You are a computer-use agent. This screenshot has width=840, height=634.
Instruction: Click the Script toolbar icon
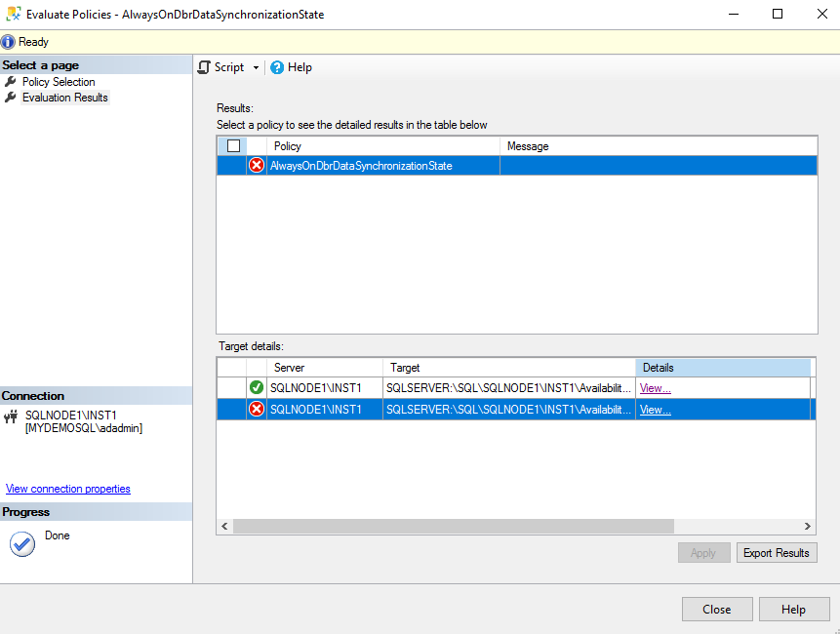pyautogui.click(x=204, y=67)
